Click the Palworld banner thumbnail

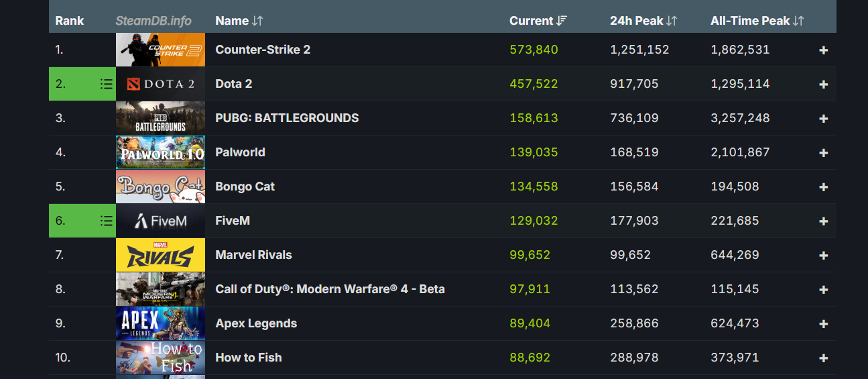[x=160, y=152]
